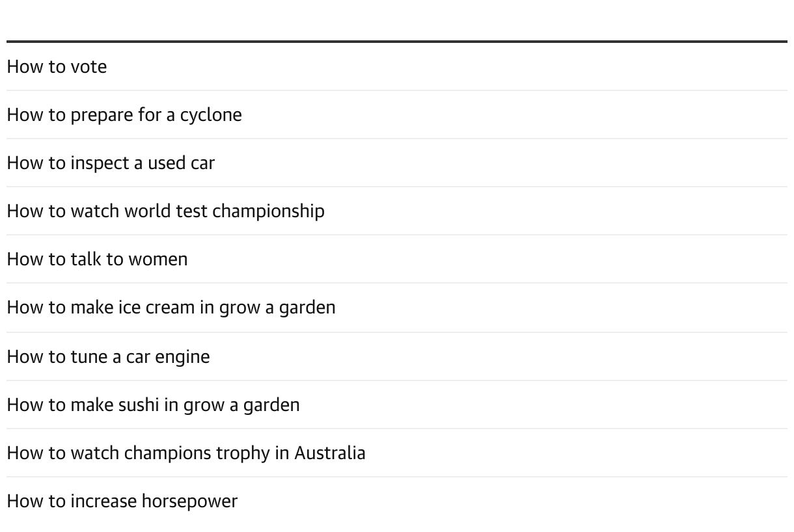The width and height of the screenshot is (794, 532).
Task: Choose the car engine tuning entry
Action: coord(108,357)
